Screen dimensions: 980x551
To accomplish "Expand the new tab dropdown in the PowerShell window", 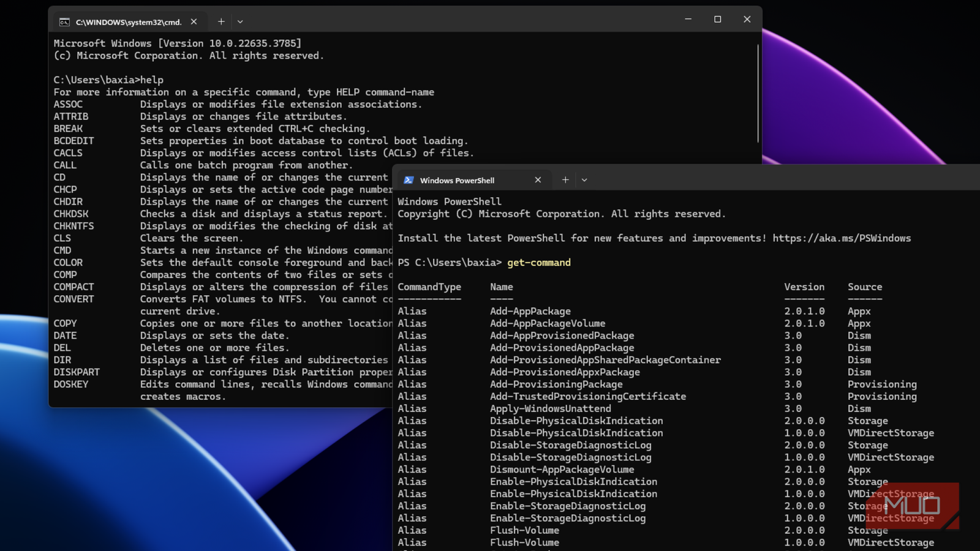I will click(x=584, y=179).
